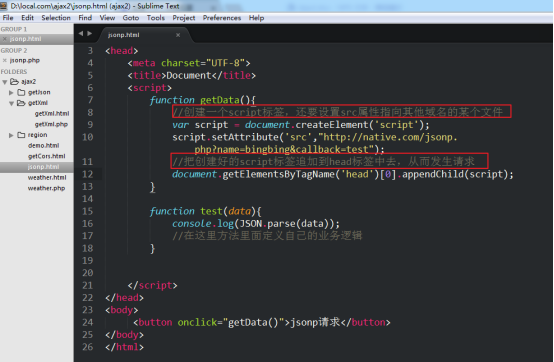Collapse the ajax2 folder

(x=5, y=82)
